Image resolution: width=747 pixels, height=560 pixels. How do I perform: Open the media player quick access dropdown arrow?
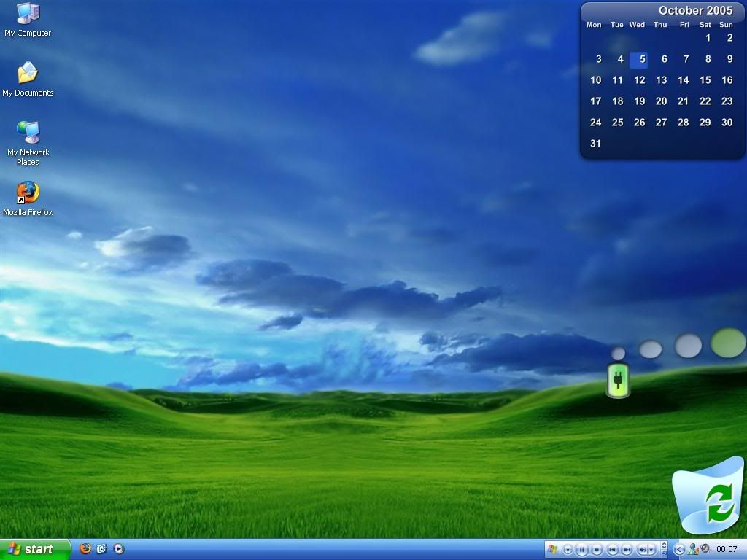(x=568, y=549)
